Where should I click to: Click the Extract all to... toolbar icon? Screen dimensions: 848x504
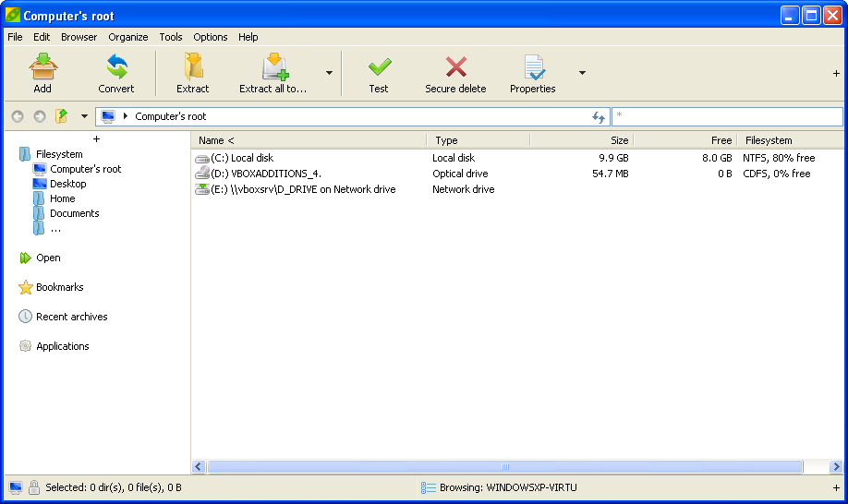274,67
